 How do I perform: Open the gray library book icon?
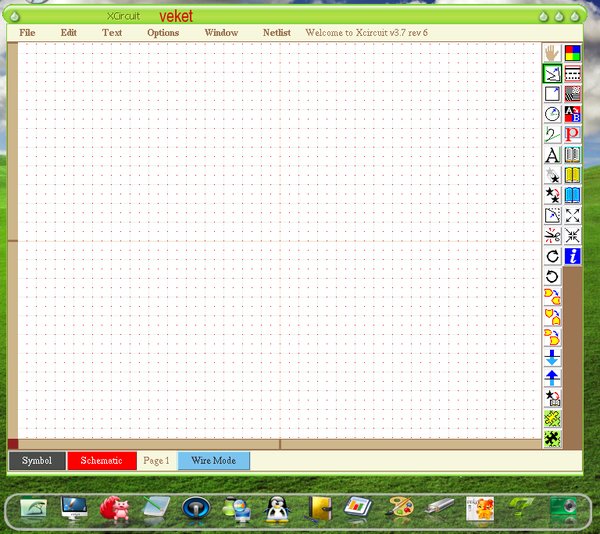pos(572,155)
